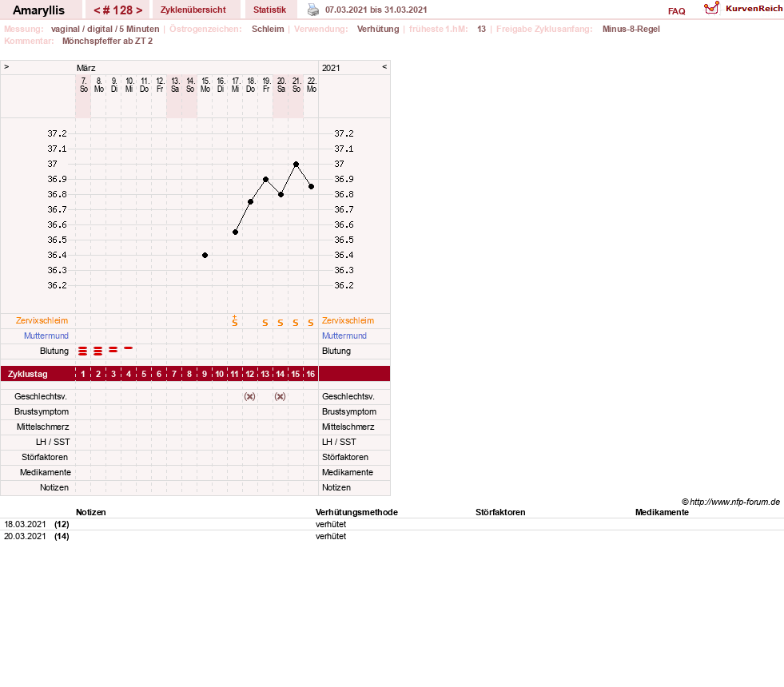This screenshot has height=687, width=784.
Task: Click the printer icon
Action: coord(313,10)
